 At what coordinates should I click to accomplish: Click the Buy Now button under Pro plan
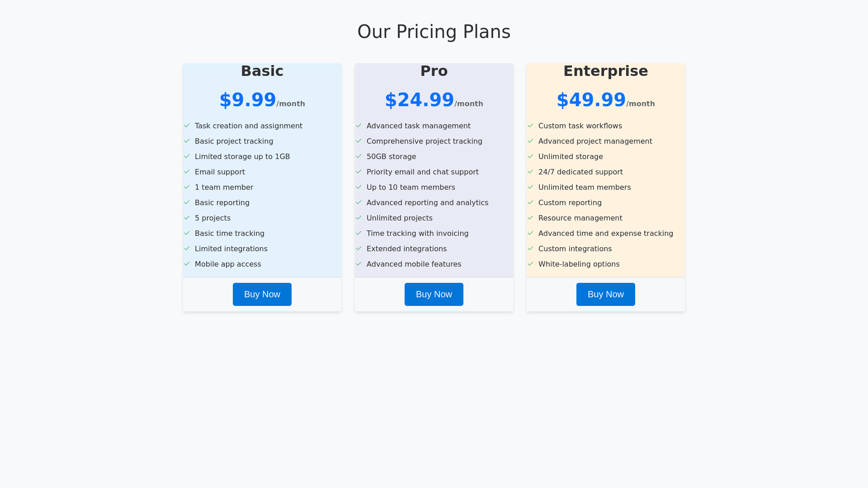coord(434,294)
